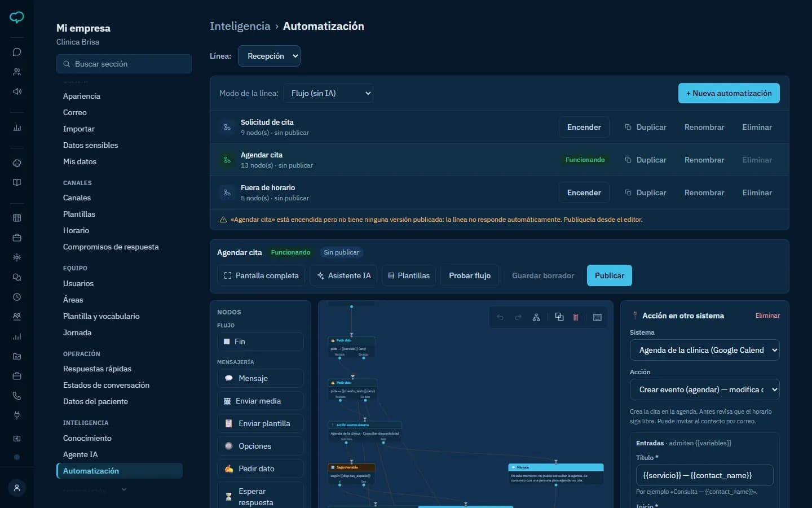
Task: Open the plug integrations icon in the sidebar
Action: point(17,415)
